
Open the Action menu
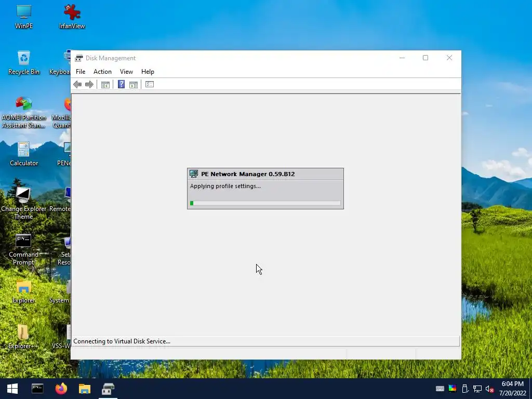(102, 72)
